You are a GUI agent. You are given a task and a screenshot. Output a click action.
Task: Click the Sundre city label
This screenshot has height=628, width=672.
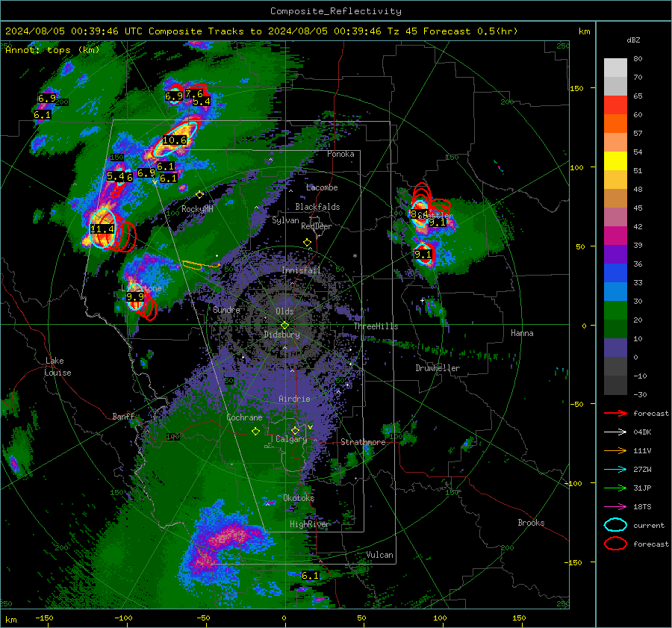pyautogui.click(x=226, y=309)
